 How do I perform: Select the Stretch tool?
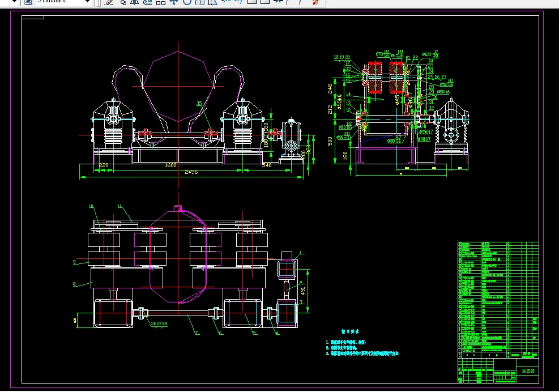pyautogui.click(x=212, y=2)
